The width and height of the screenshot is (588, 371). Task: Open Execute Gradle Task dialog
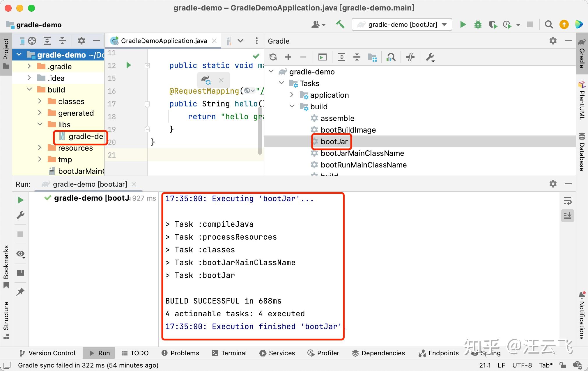click(x=322, y=57)
